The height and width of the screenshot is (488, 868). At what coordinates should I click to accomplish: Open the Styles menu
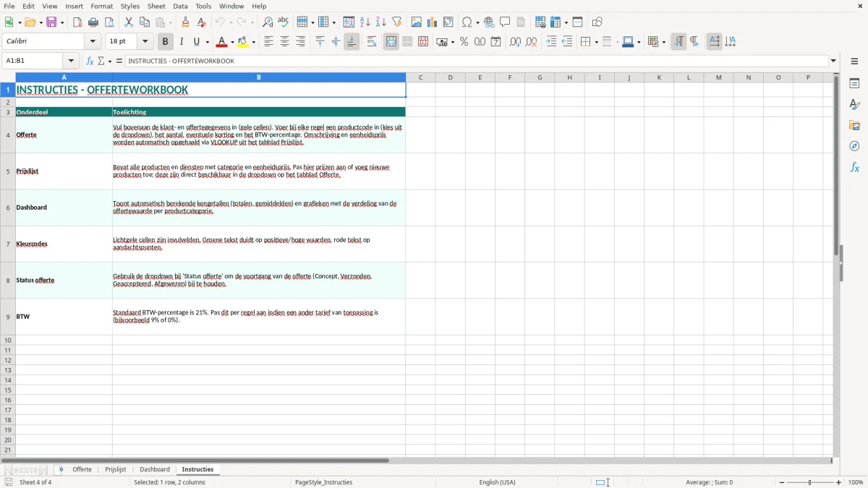[x=130, y=6]
